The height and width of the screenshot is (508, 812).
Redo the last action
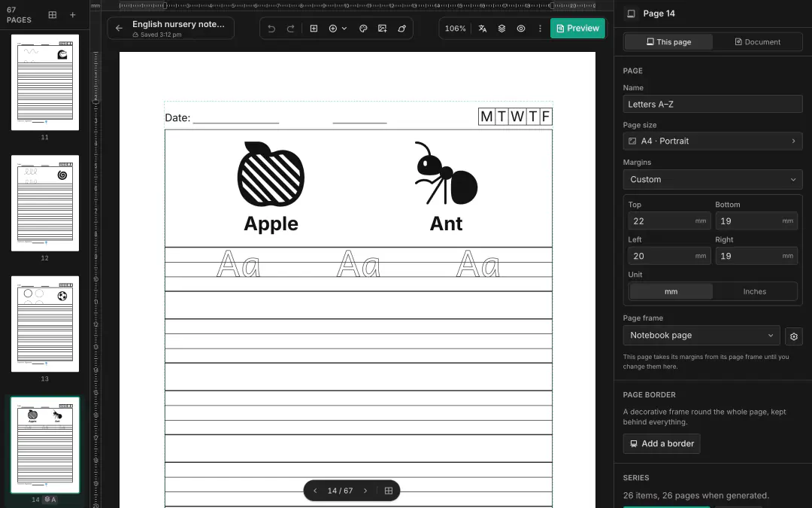pyautogui.click(x=290, y=29)
